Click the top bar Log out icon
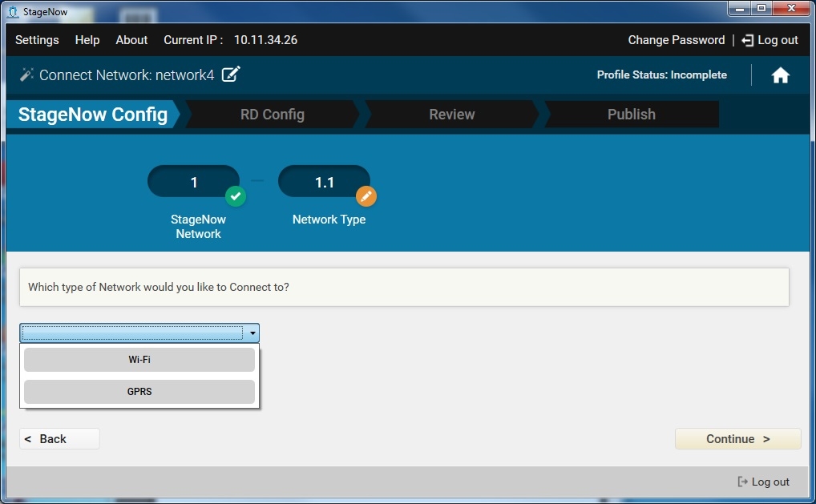This screenshot has width=816, height=504. point(747,40)
